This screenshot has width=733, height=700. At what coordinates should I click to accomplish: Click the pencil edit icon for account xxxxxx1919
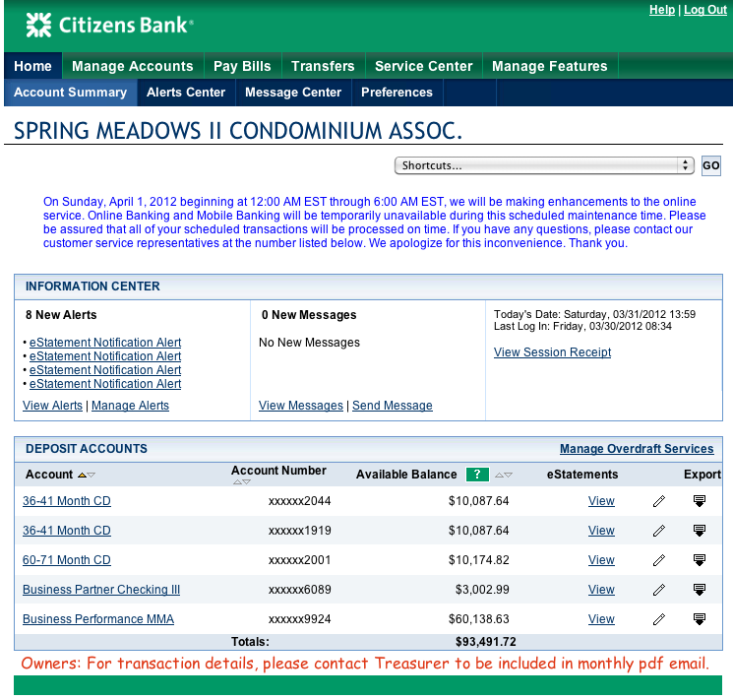point(659,531)
